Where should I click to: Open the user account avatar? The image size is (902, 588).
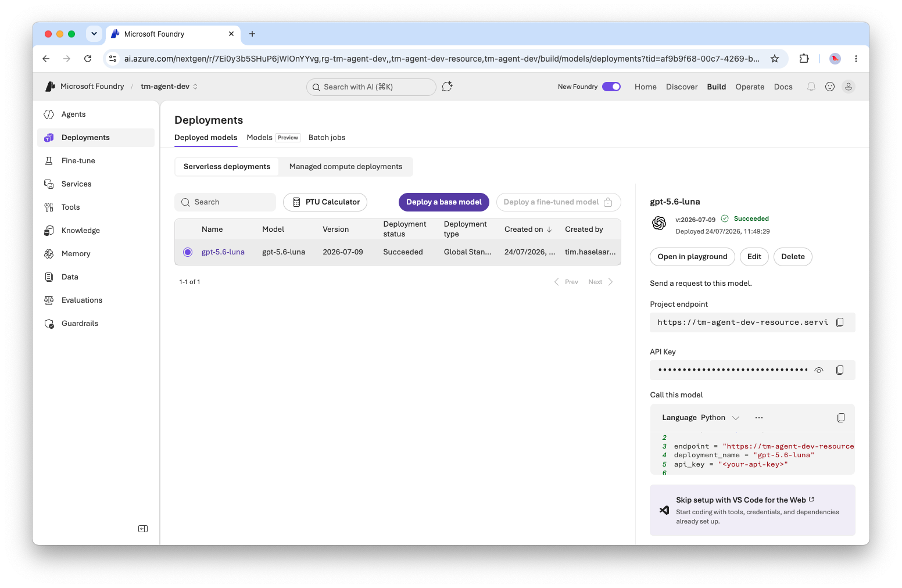pyautogui.click(x=849, y=87)
